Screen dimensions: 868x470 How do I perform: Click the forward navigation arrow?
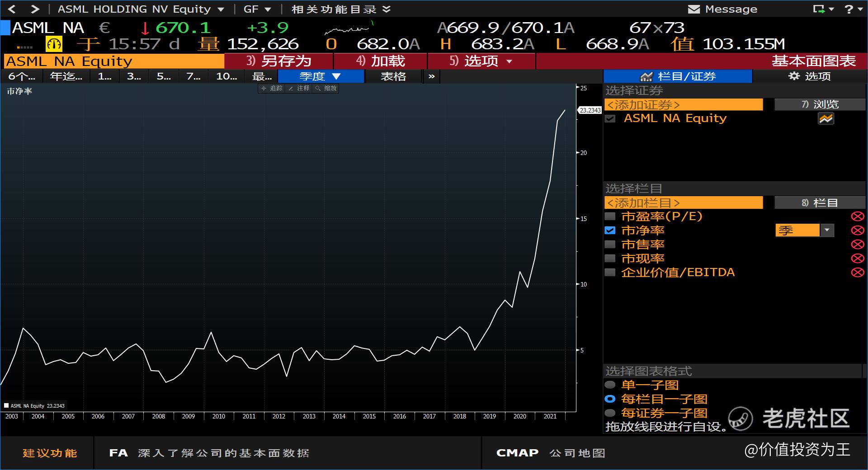(x=35, y=9)
